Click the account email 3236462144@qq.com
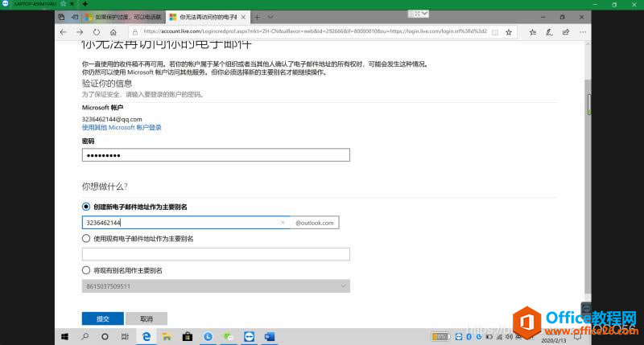 point(112,119)
